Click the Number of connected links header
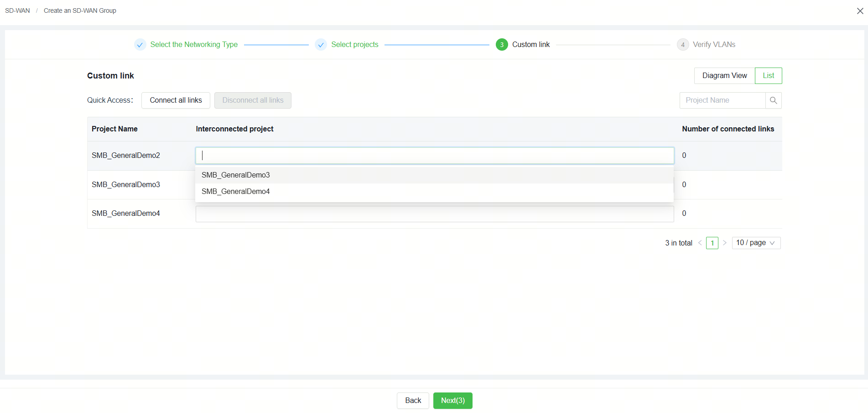Viewport: 868px width, 413px height. [x=728, y=129]
